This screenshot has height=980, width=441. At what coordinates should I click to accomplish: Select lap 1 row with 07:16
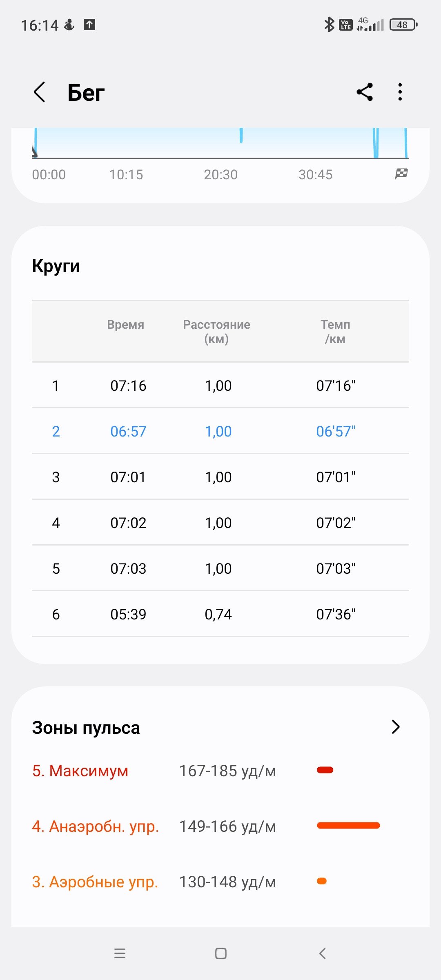tap(220, 385)
